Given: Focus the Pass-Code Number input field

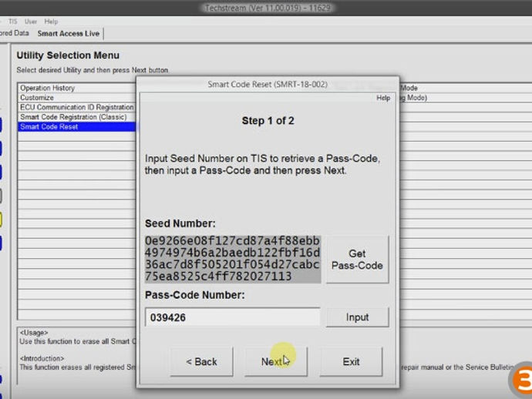Looking at the screenshot, I should coord(232,317).
